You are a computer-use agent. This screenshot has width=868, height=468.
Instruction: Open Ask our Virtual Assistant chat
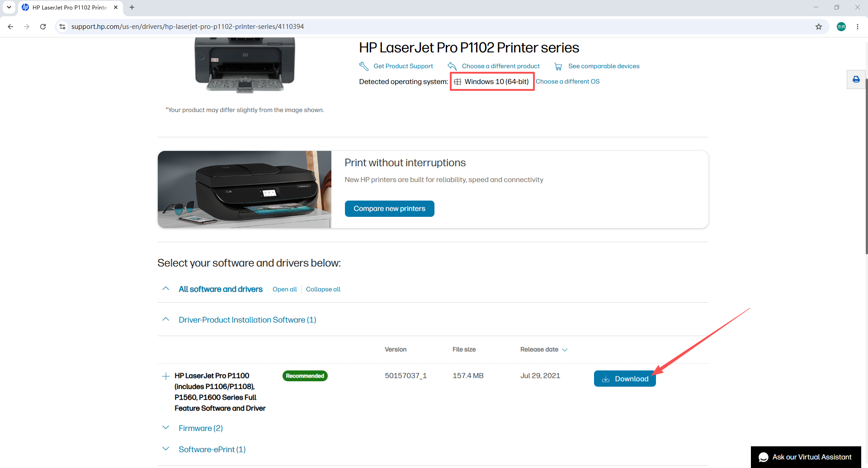[806, 457]
